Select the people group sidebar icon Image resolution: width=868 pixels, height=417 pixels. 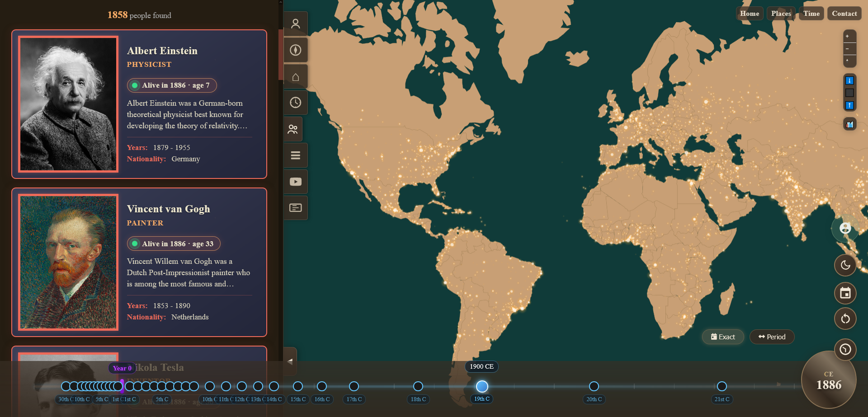[x=293, y=129]
